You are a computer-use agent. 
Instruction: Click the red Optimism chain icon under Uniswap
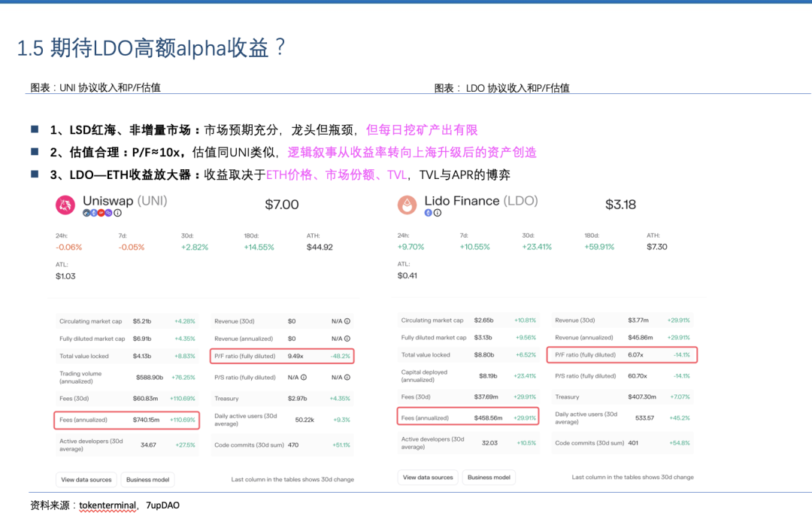[101, 213]
